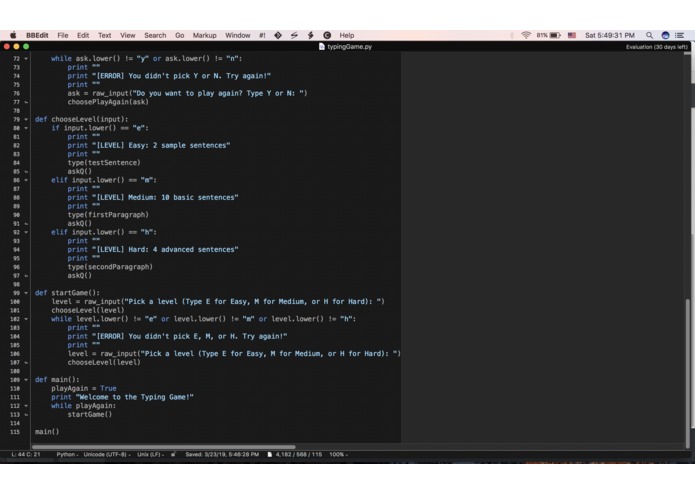Open the 100% magnification popup

tap(338, 454)
